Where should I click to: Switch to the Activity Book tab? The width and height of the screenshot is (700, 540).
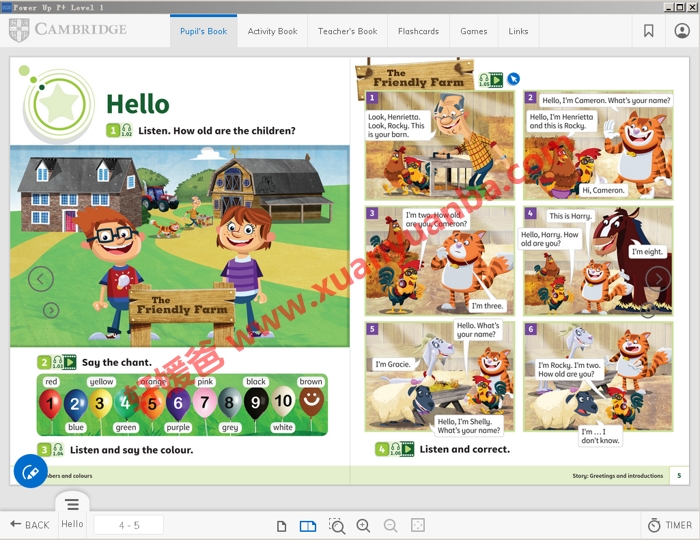point(272,31)
